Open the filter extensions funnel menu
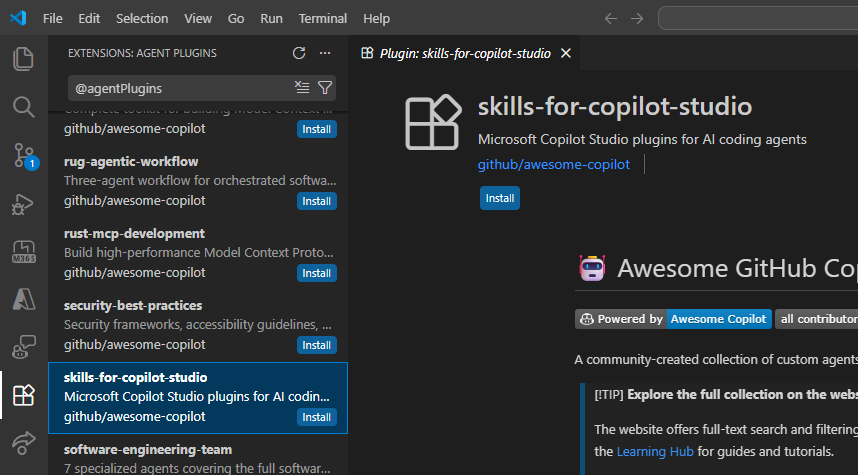This screenshot has width=858, height=475. click(325, 88)
